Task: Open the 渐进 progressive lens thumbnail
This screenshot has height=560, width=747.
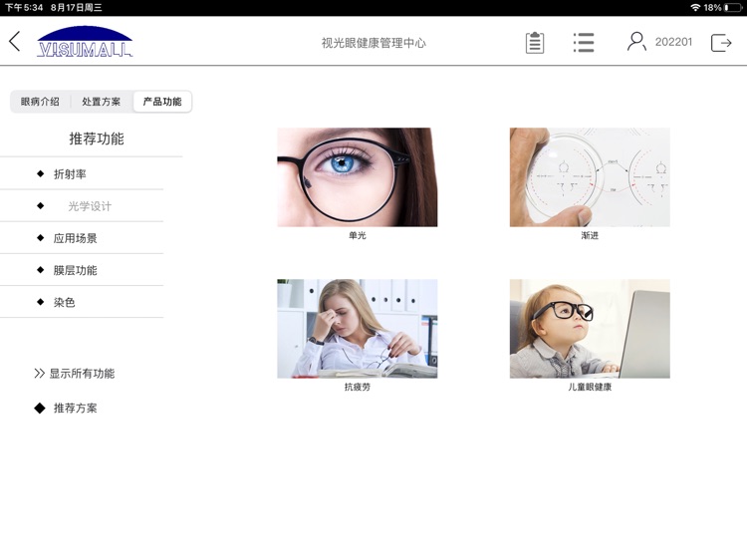Action: pyautogui.click(x=590, y=176)
